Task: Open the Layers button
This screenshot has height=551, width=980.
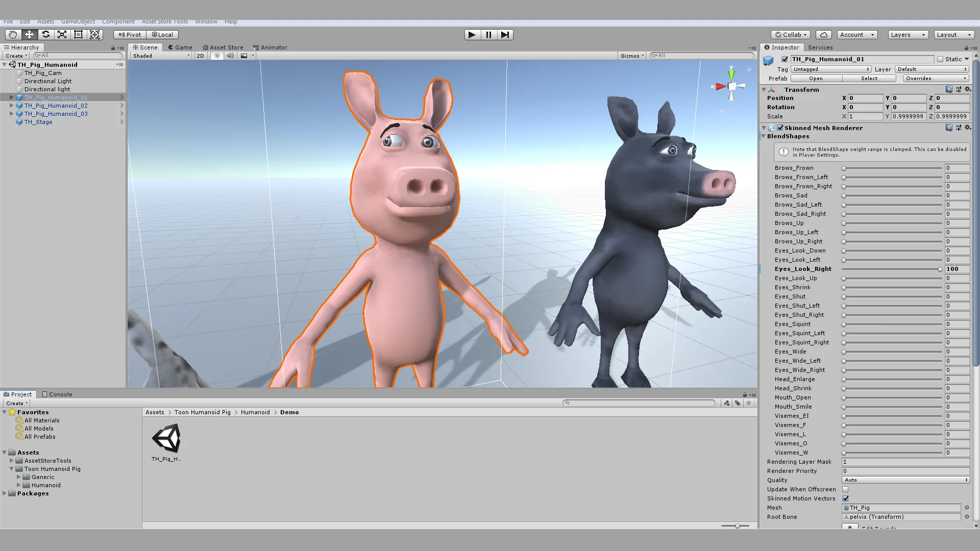Action: [x=908, y=35]
